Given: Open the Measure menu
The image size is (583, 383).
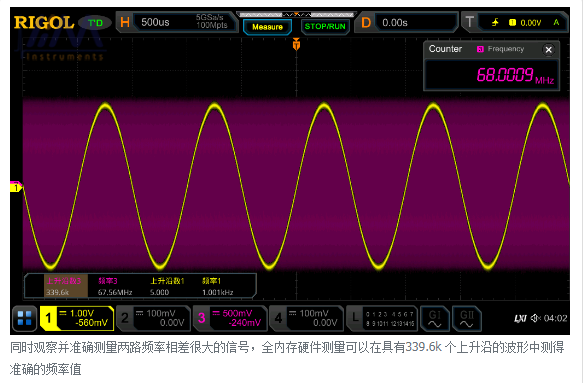Looking at the screenshot, I should click(x=267, y=27).
